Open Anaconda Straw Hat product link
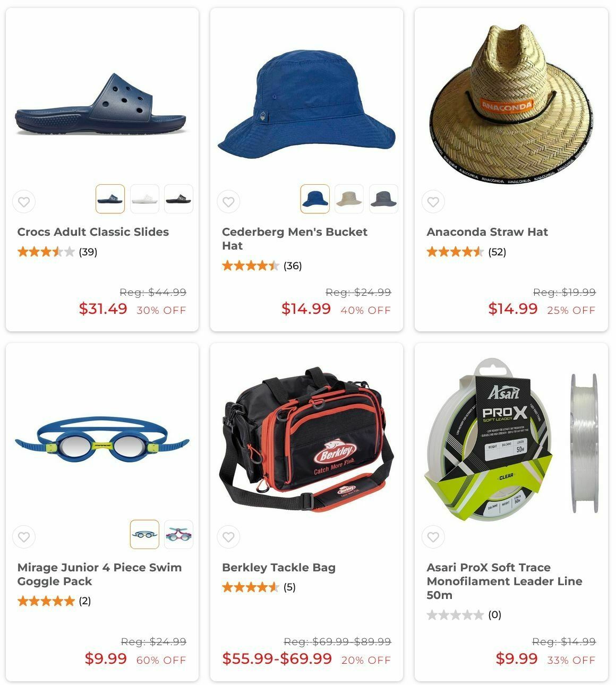 click(487, 232)
